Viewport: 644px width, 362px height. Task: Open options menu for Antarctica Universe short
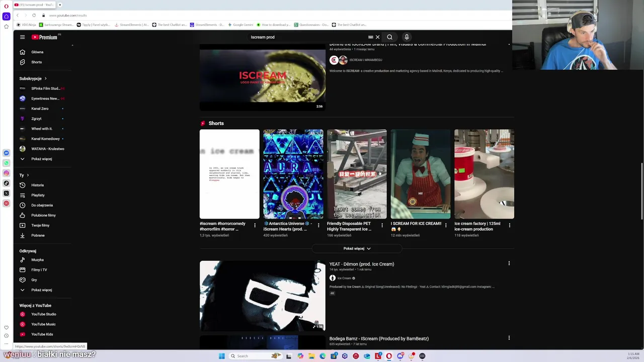click(318, 225)
